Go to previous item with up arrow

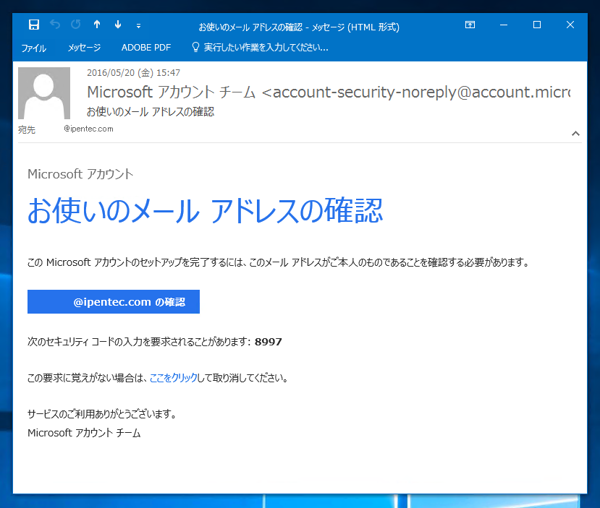coord(97,25)
